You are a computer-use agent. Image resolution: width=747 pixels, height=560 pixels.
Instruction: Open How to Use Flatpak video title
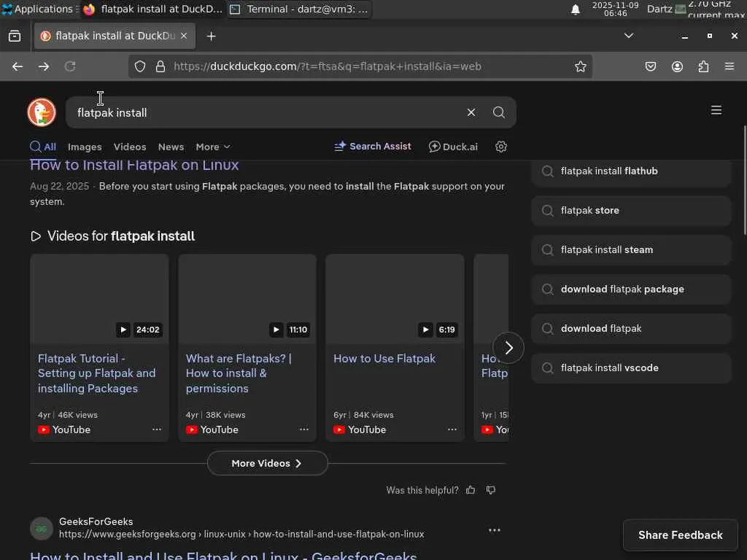pyautogui.click(x=384, y=359)
